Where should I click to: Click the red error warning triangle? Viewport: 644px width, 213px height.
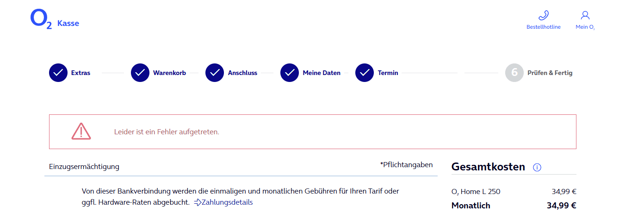(81, 132)
